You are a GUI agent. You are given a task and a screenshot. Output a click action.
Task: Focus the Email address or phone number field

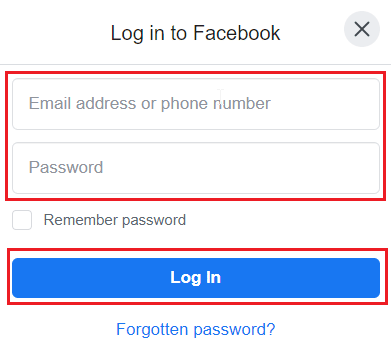tap(196, 104)
